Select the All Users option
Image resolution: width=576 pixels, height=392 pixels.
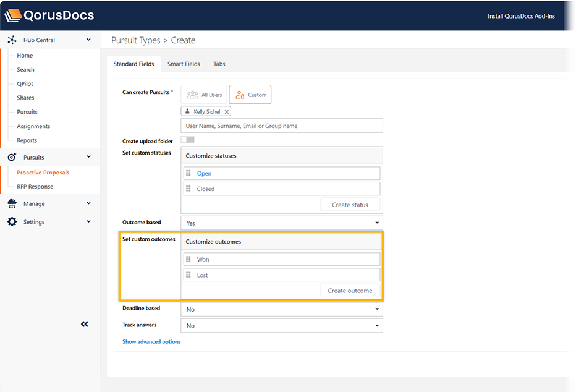click(x=204, y=95)
